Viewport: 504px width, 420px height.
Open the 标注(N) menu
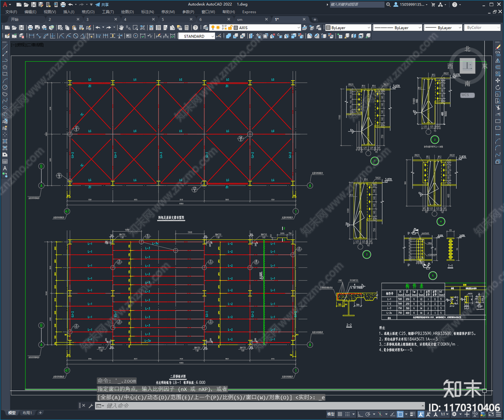[x=147, y=12]
